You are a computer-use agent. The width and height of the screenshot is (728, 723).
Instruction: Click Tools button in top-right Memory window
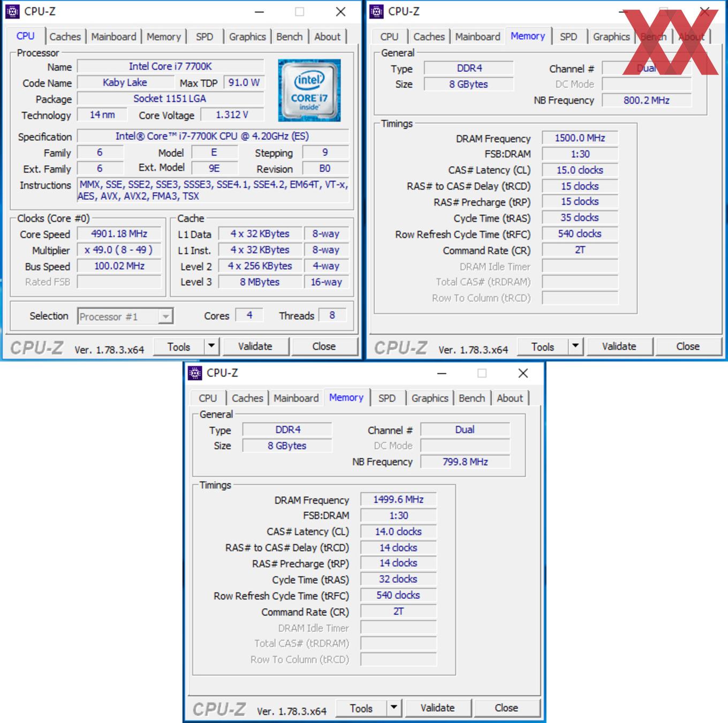(543, 347)
